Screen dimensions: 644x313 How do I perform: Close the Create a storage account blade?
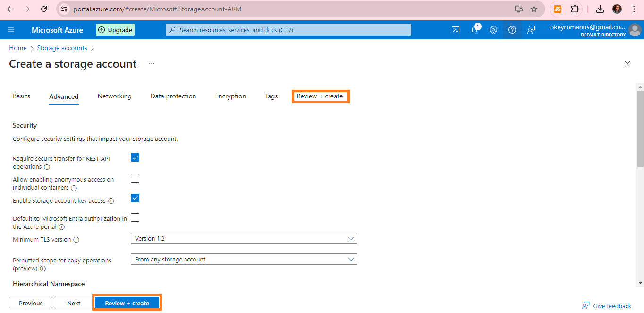click(627, 64)
